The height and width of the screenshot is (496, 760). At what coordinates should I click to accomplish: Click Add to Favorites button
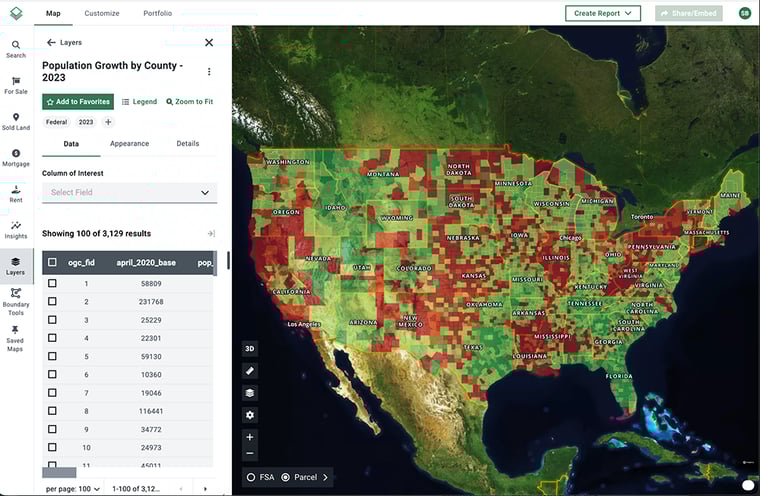coord(78,102)
